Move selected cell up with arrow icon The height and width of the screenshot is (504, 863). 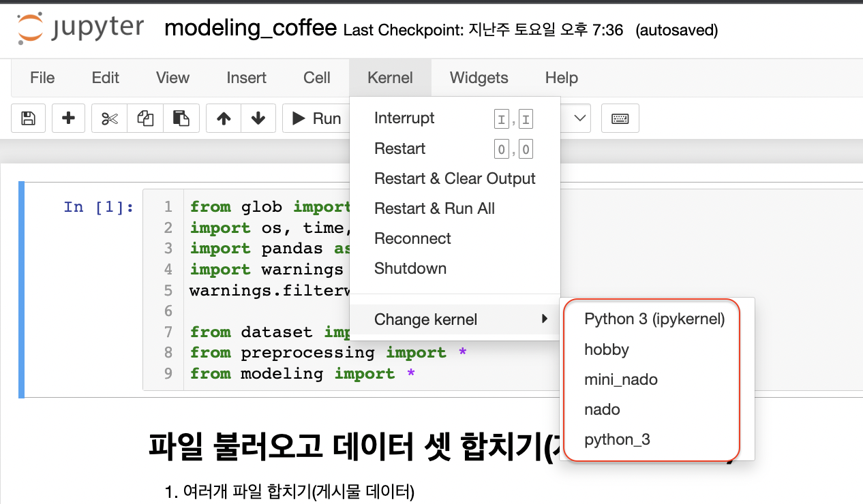point(223,118)
